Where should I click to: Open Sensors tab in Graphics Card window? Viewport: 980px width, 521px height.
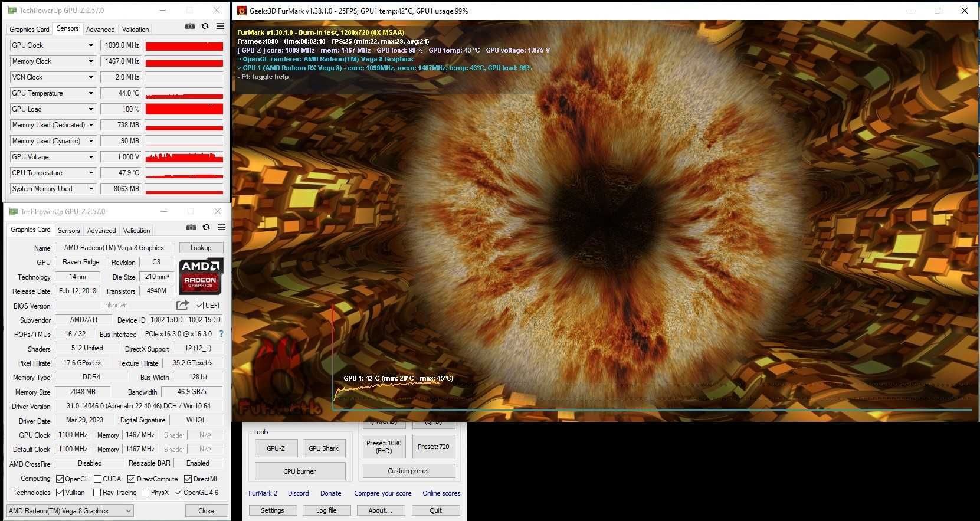point(68,231)
